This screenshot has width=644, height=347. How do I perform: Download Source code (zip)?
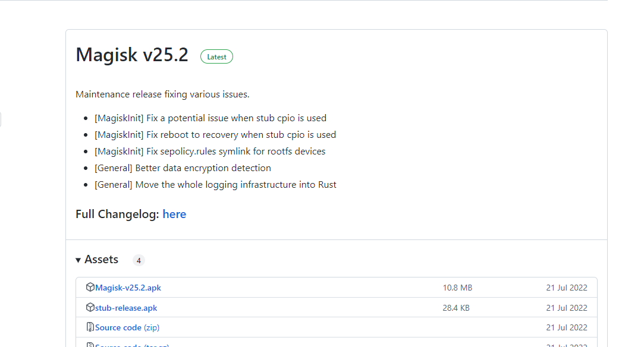[x=127, y=328]
